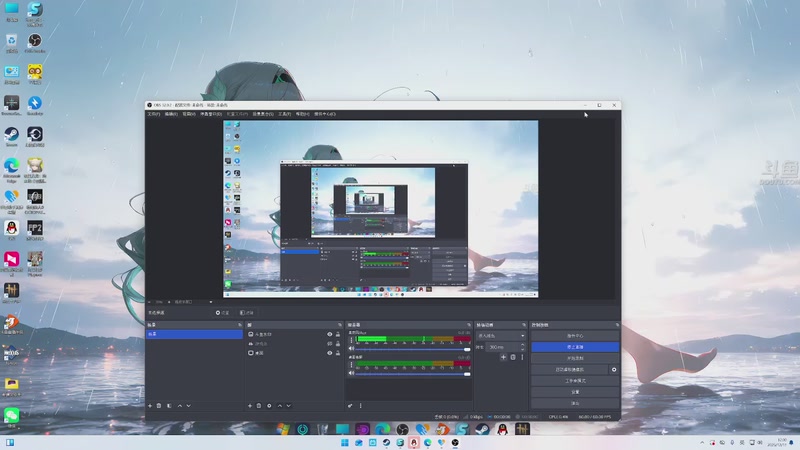Open the Tools menu in OBS
Viewport: 800px width, 450px height.
(284, 114)
